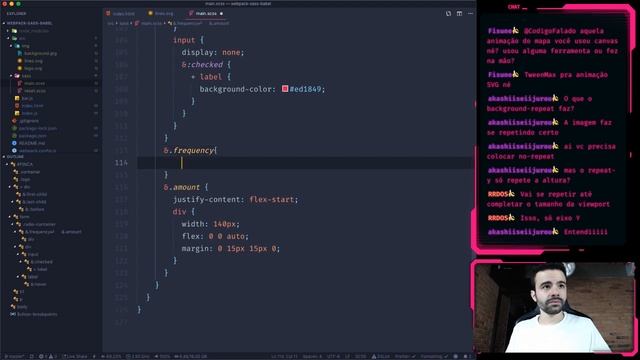Image resolution: width=640 pixels, height=360 pixels.
Task: Open reset.scss in the file explorer
Action: (x=35, y=91)
